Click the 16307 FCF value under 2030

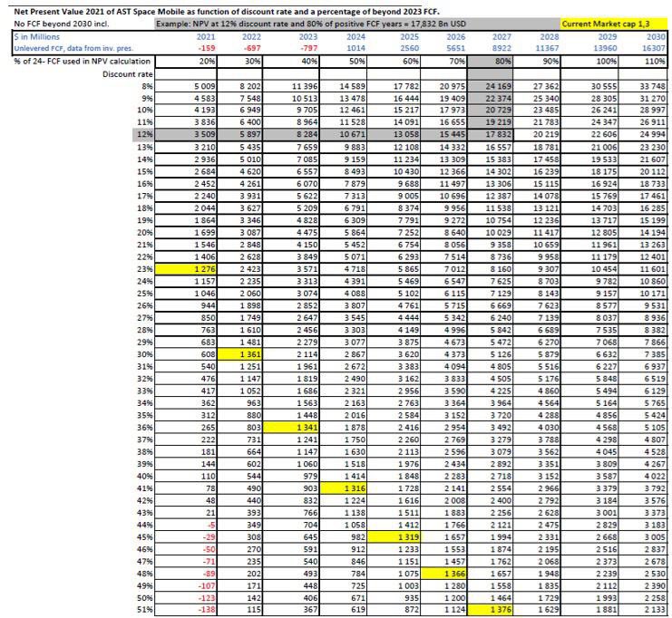[x=654, y=48]
